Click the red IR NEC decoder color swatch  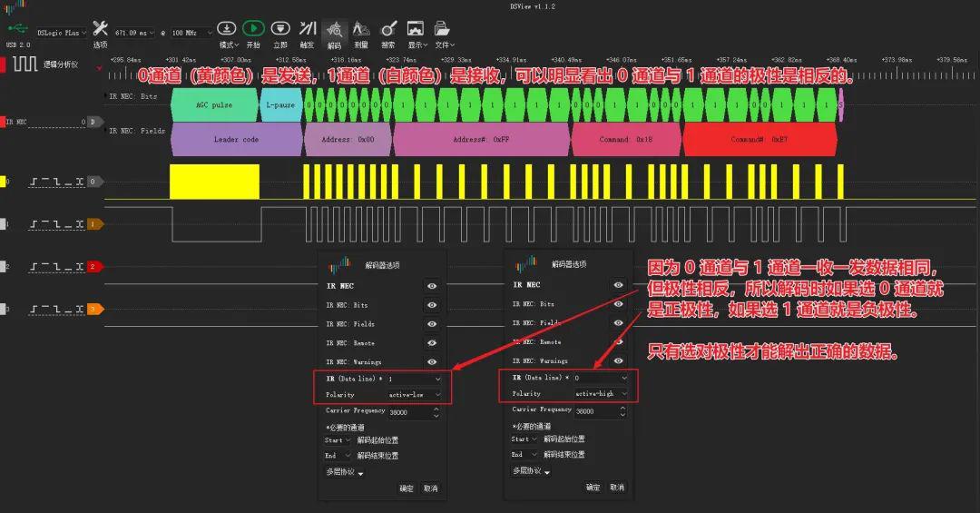[x=3, y=122]
